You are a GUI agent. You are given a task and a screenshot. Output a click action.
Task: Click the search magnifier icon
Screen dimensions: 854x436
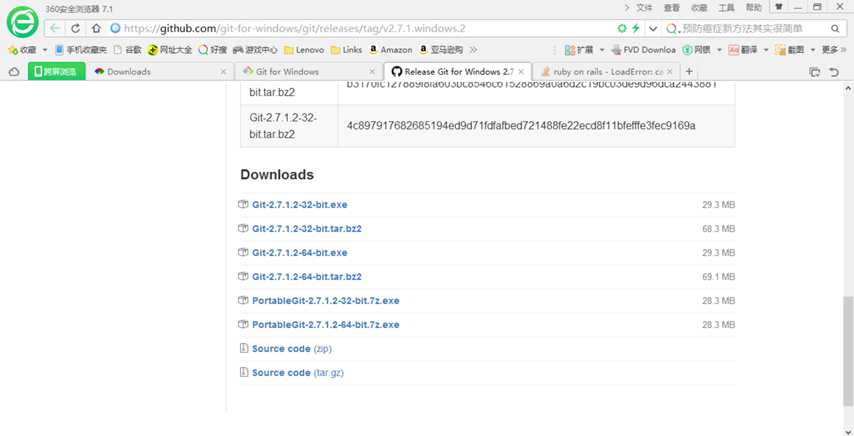coord(835,28)
